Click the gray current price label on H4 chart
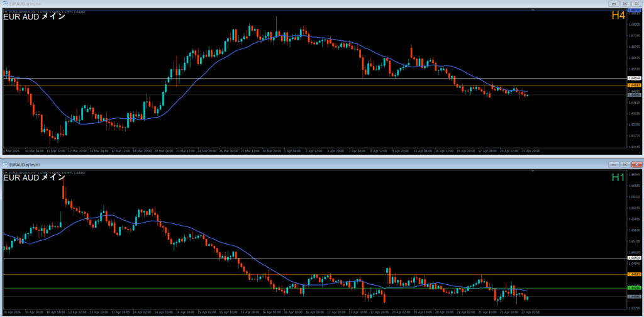 point(634,95)
